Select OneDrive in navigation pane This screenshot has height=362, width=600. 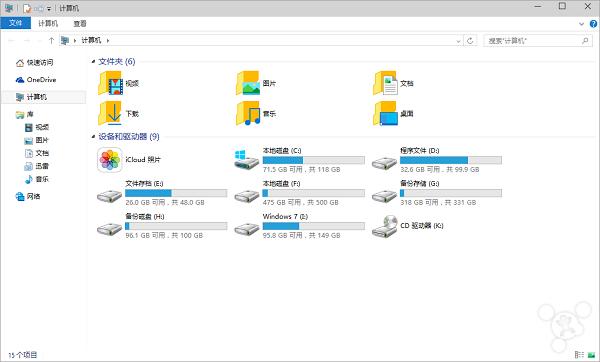[41, 80]
